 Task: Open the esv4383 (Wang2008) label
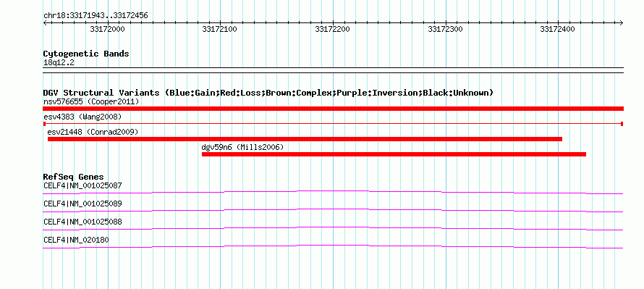point(82,117)
